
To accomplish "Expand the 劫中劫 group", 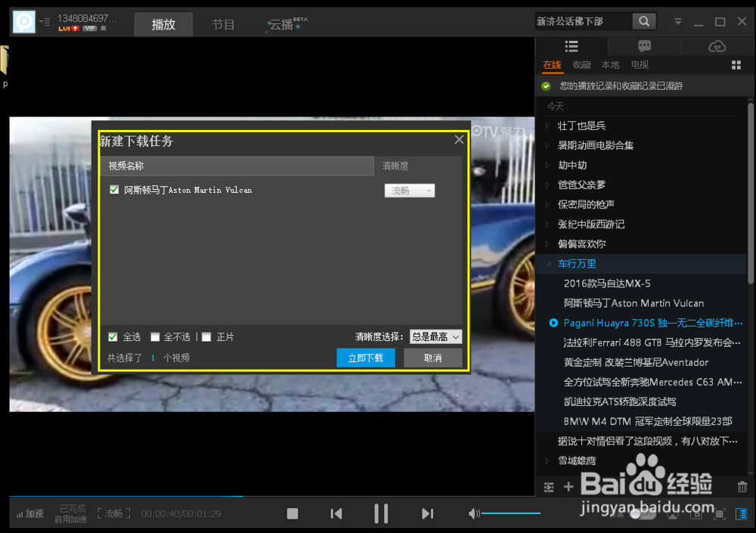I will (x=547, y=166).
